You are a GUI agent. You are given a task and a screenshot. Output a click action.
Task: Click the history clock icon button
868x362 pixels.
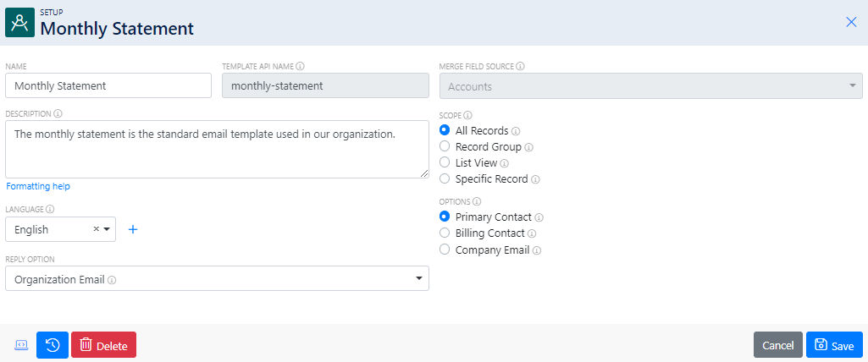tap(53, 345)
